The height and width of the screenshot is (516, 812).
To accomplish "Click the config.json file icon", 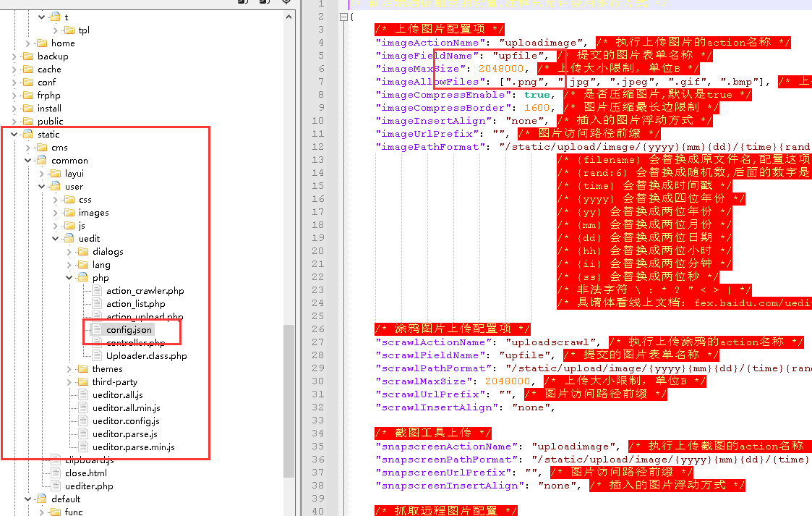I will point(97,329).
